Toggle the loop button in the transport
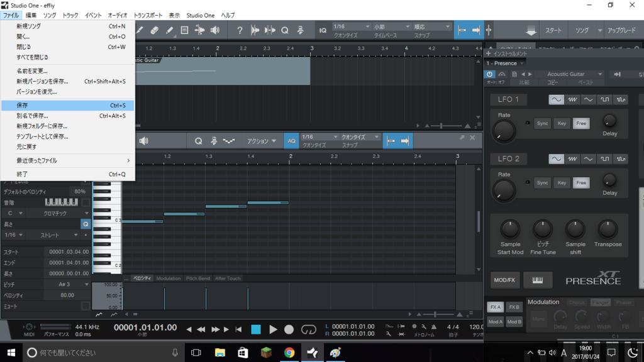 pyautogui.click(x=308, y=329)
